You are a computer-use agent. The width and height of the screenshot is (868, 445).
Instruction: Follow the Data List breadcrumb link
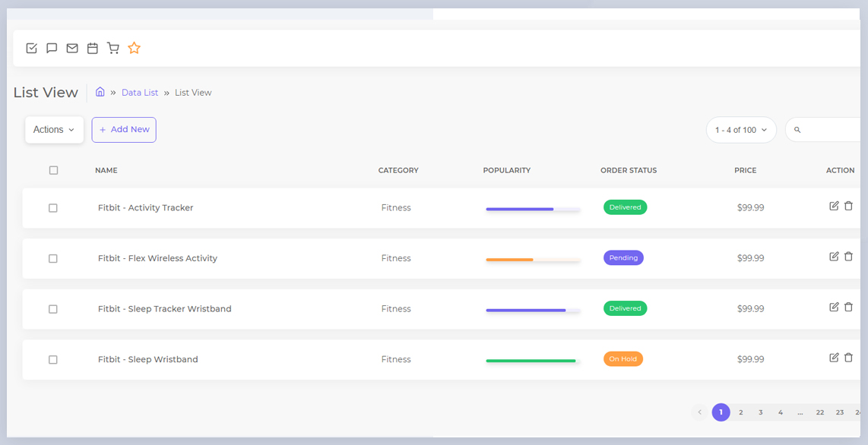(140, 93)
